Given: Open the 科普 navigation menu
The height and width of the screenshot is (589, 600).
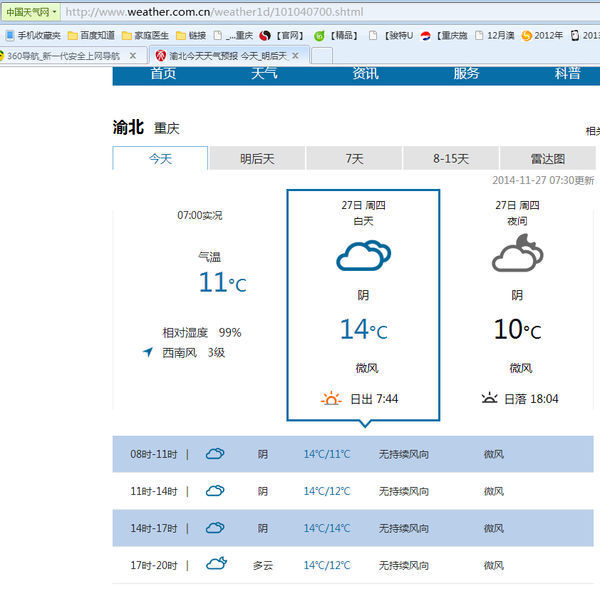Looking at the screenshot, I should coord(568,73).
